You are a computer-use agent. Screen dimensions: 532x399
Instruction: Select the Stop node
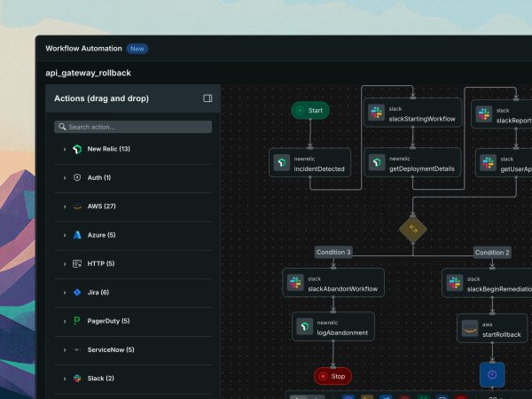click(332, 376)
